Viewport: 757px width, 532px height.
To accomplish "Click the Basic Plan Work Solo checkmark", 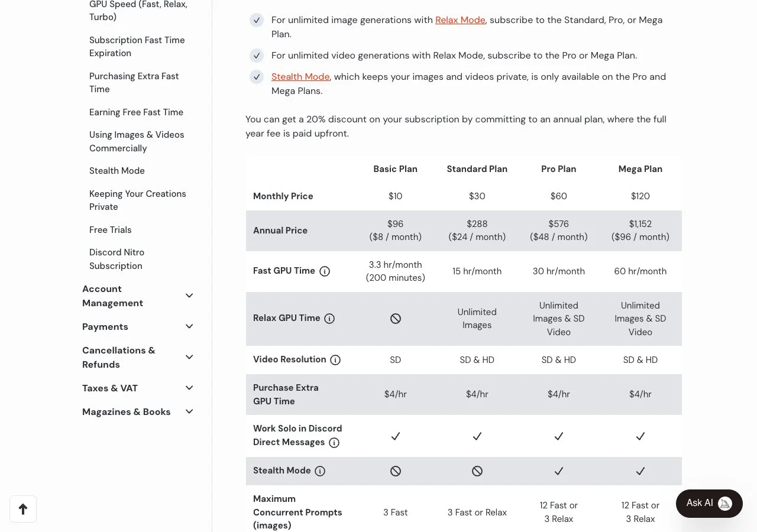I will coord(396,436).
